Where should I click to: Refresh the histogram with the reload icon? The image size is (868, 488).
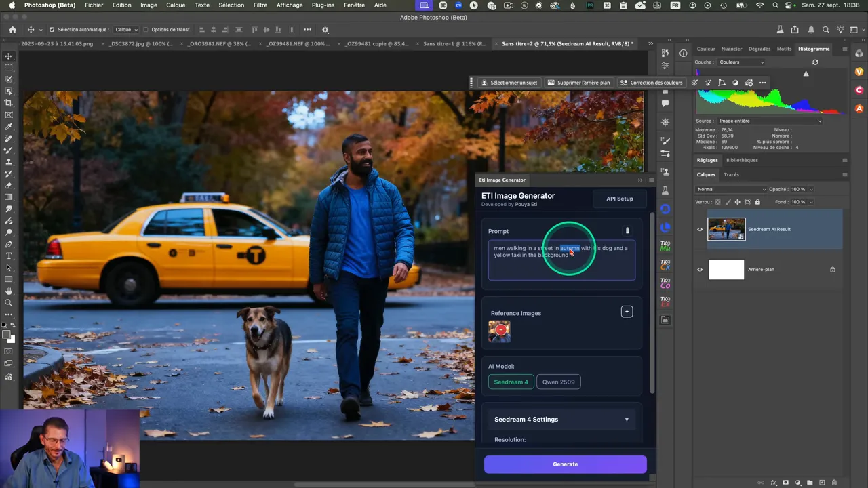coord(815,62)
